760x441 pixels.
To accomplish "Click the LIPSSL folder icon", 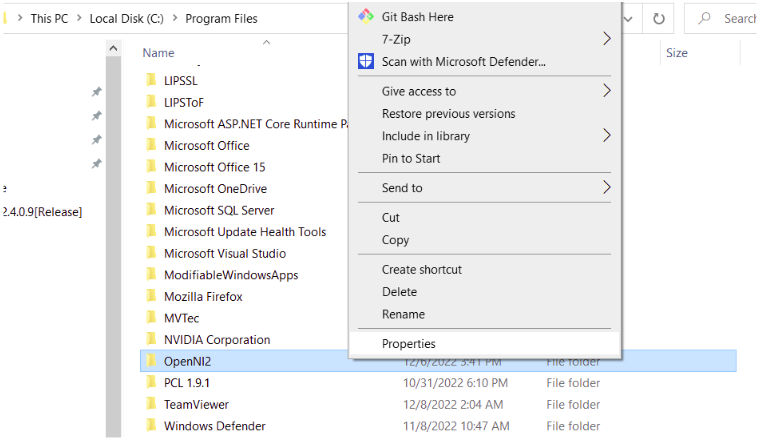I will [151, 80].
